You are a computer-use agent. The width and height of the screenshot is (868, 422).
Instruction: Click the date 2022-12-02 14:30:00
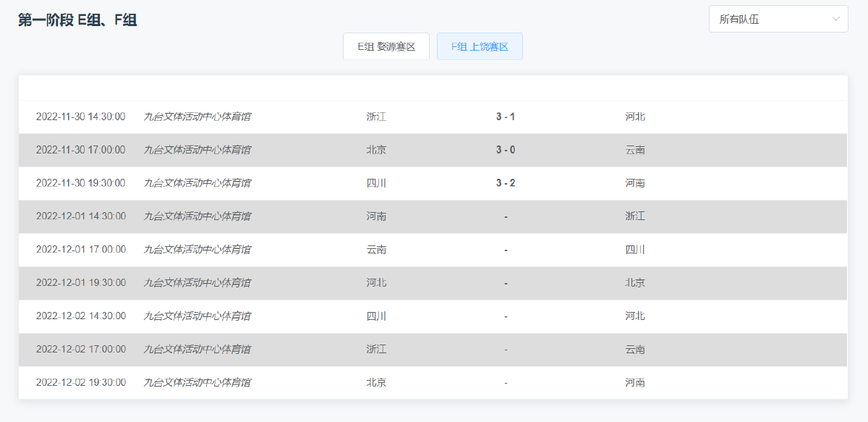pyautogui.click(x=80, y=316)
